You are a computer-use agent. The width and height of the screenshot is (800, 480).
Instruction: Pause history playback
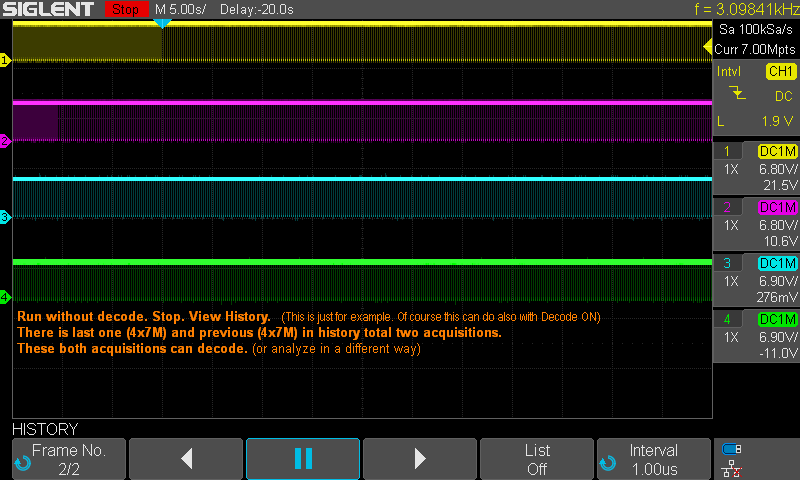point(303,459)
